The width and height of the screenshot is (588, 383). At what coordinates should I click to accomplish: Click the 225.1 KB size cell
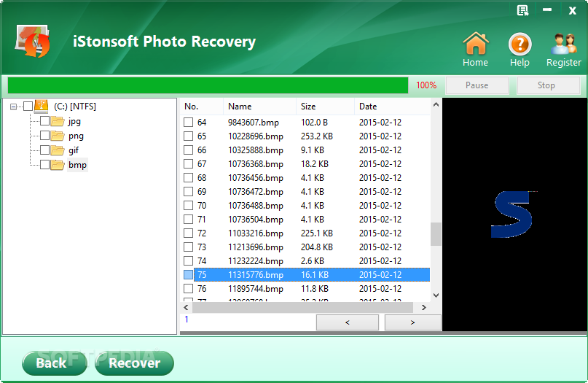[x=317, y=233]
